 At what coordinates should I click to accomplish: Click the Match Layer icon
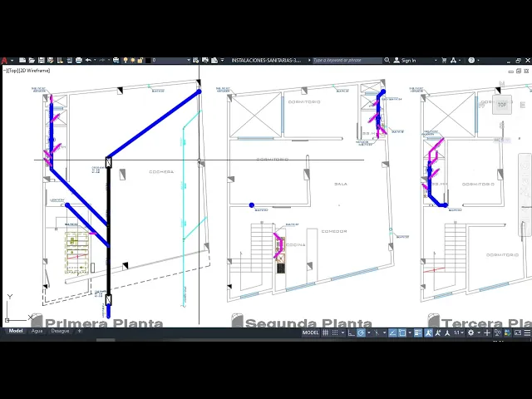214,61
